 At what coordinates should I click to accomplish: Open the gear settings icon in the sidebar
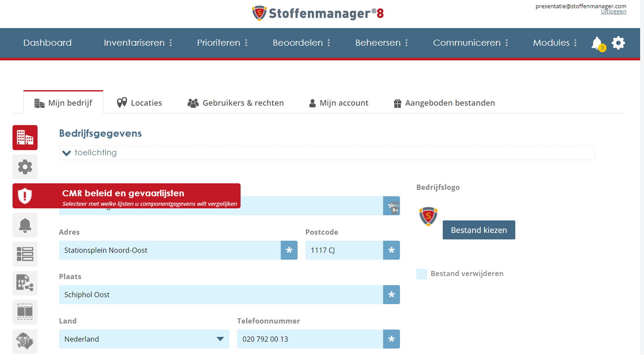pos(25,167)
